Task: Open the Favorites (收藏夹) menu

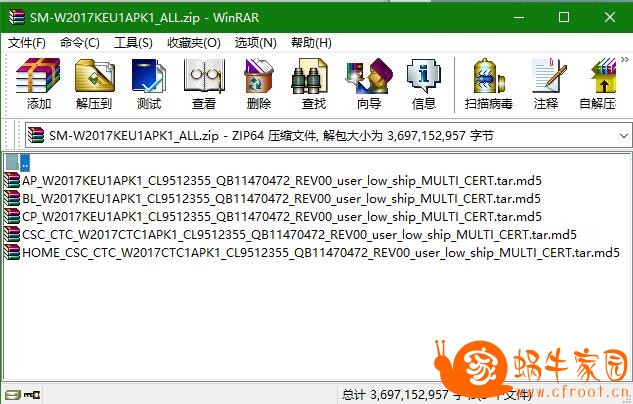Action: pos(194,42)
